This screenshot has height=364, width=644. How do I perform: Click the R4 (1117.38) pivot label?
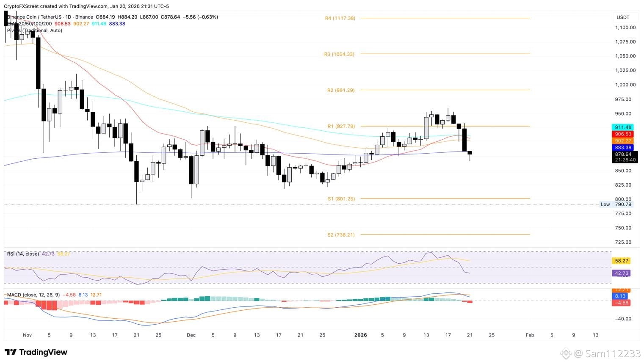click(x=340, y=18)
